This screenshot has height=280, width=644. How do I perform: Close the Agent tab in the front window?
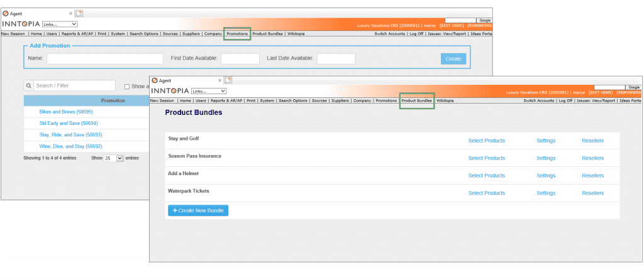pyautogui.click(x=219, y=80)
